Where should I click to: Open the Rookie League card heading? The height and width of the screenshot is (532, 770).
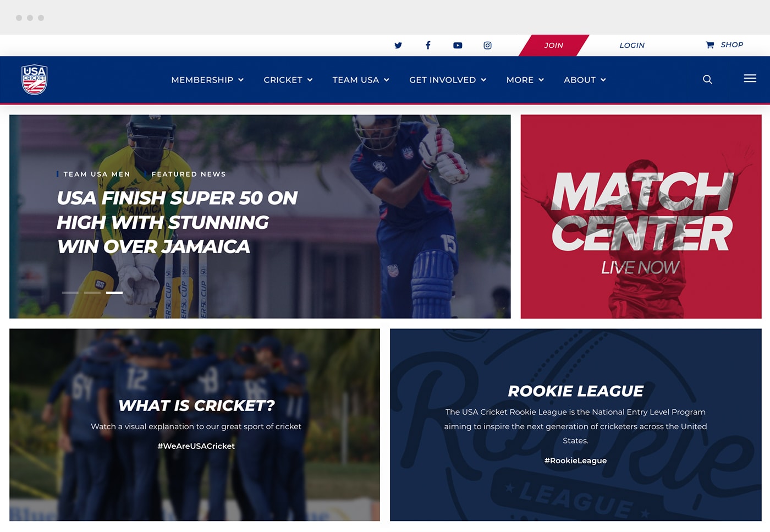coord(575,391)
